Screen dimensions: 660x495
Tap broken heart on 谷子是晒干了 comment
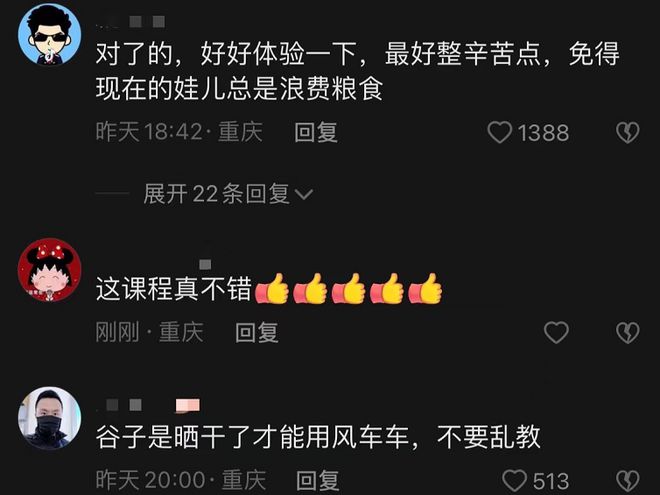pyautogui.click(x=628, y=480)
